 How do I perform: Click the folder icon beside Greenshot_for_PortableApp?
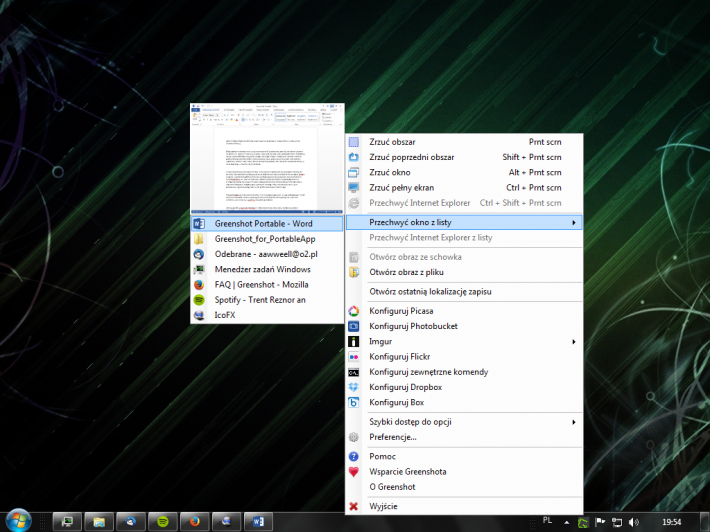pos(199,239)
